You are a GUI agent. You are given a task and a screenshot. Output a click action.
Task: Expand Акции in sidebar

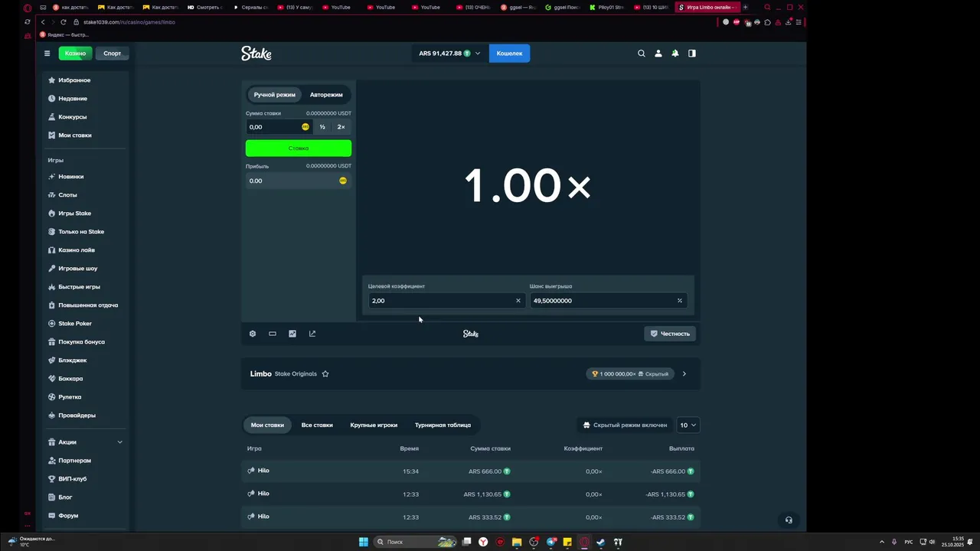pyautogui.click(x=119, y=442)
